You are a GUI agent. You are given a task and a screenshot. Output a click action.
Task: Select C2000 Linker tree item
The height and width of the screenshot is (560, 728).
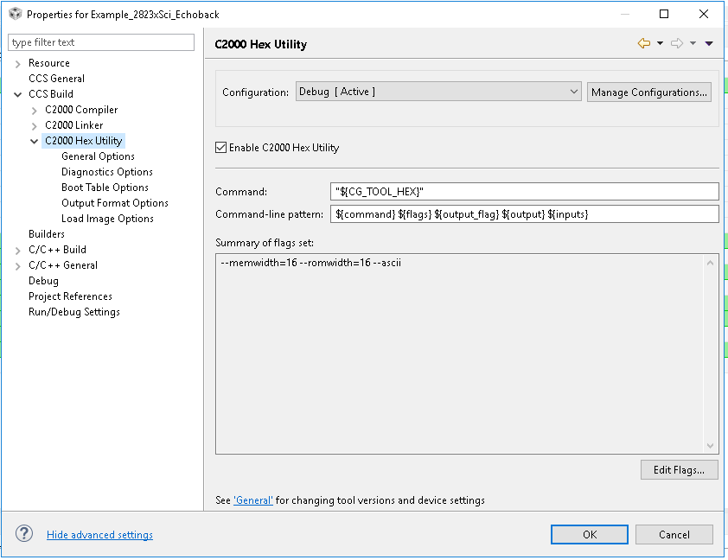(x=73, y=124)
